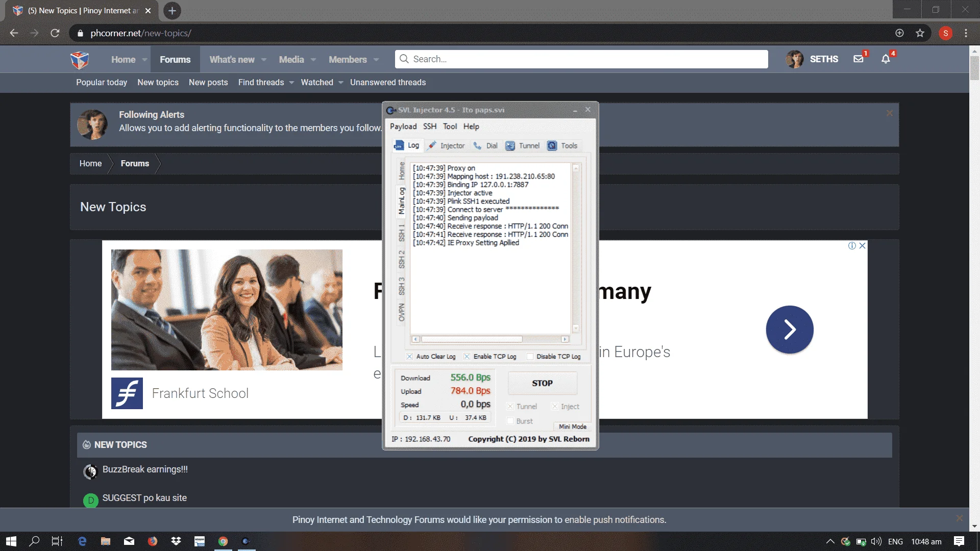Check the Burst checkbox
Viewport: 980px width, 551px height.
[x=510, y=421]
